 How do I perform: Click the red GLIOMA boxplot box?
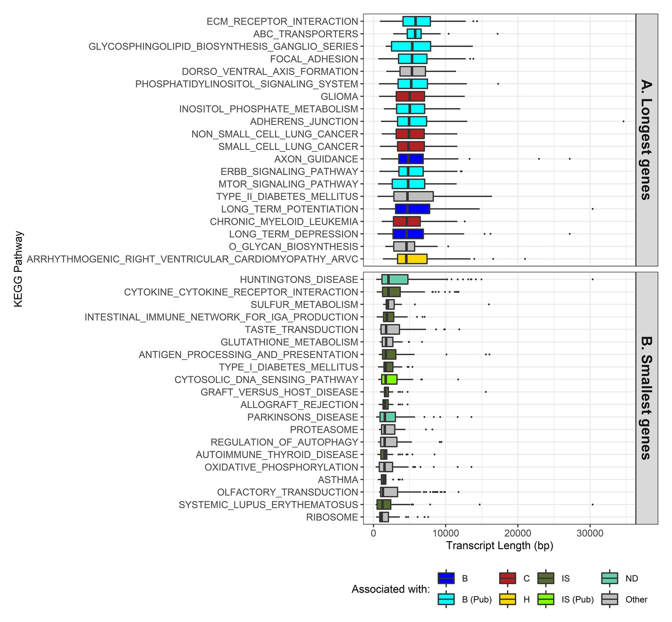[x=410, y=97]
